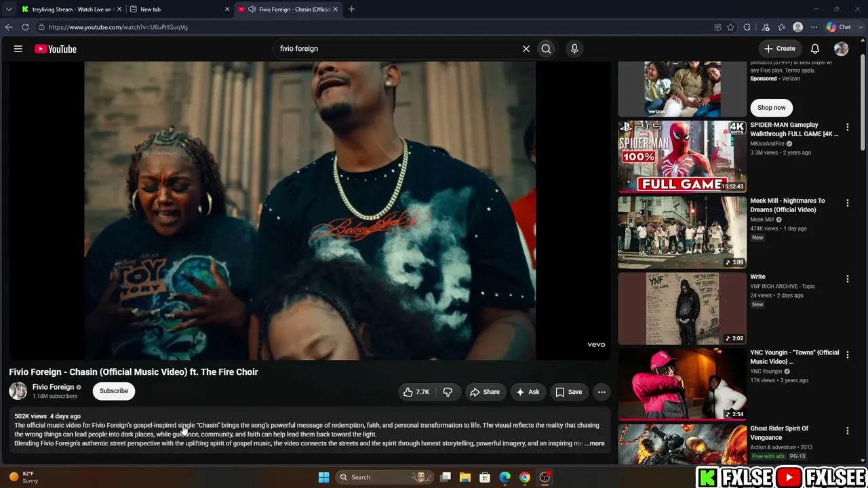Screen dimensions: 868x488
Task: Like the video with thumbs up
Action: pos(416,392)
